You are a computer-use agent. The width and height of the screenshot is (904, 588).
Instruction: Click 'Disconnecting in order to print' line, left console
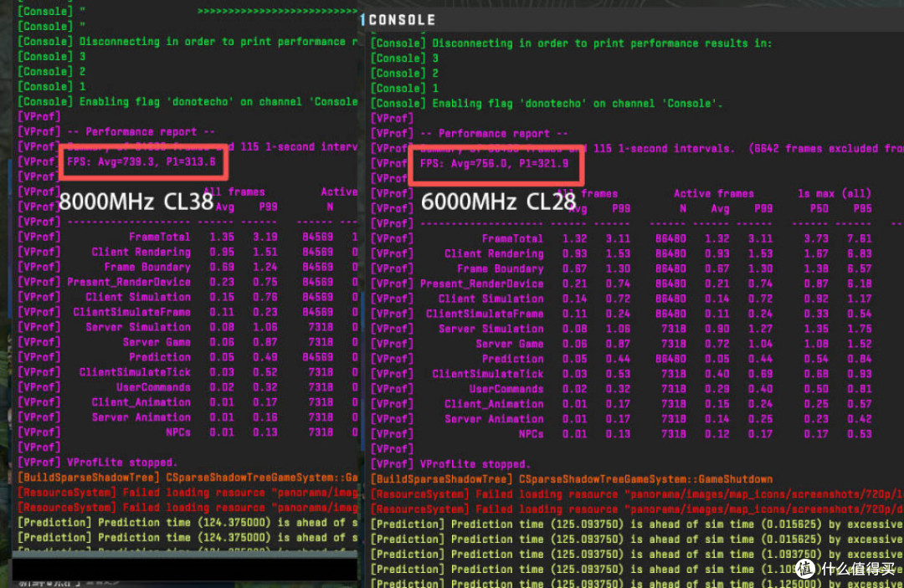pos(188,42)
